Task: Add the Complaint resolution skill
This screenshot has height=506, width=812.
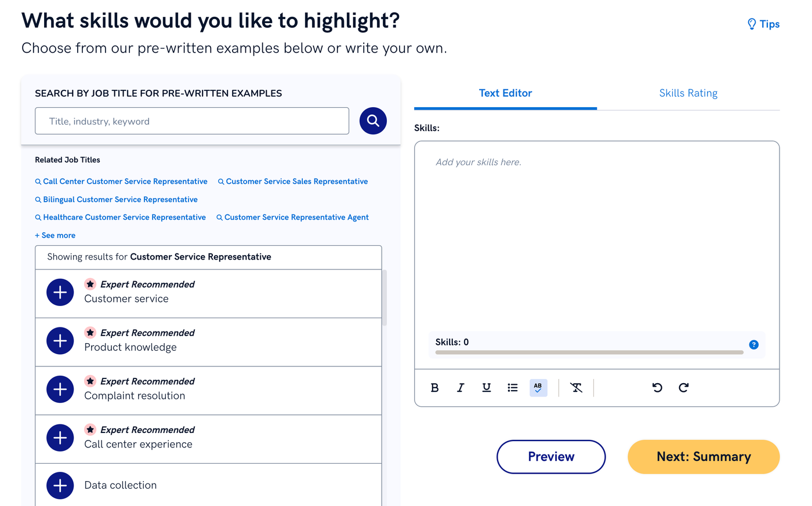Action: (x=60, y=389)
